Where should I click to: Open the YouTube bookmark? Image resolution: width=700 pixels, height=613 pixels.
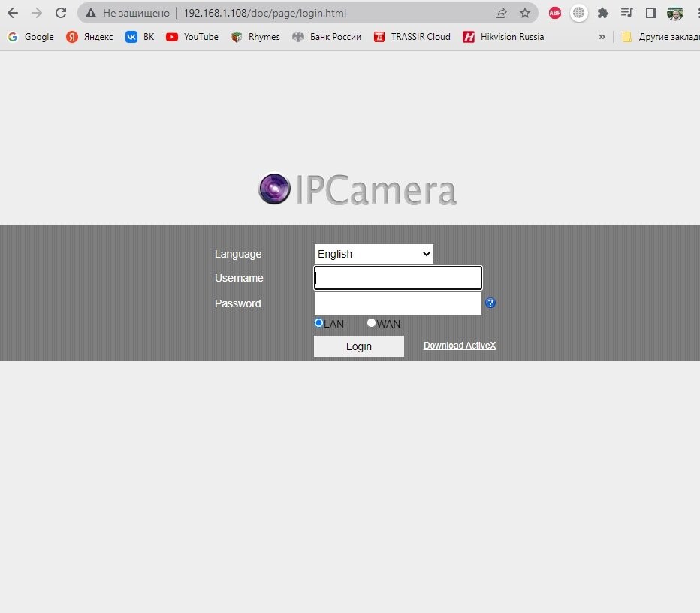pyautogui.click(x=192, y=37)
